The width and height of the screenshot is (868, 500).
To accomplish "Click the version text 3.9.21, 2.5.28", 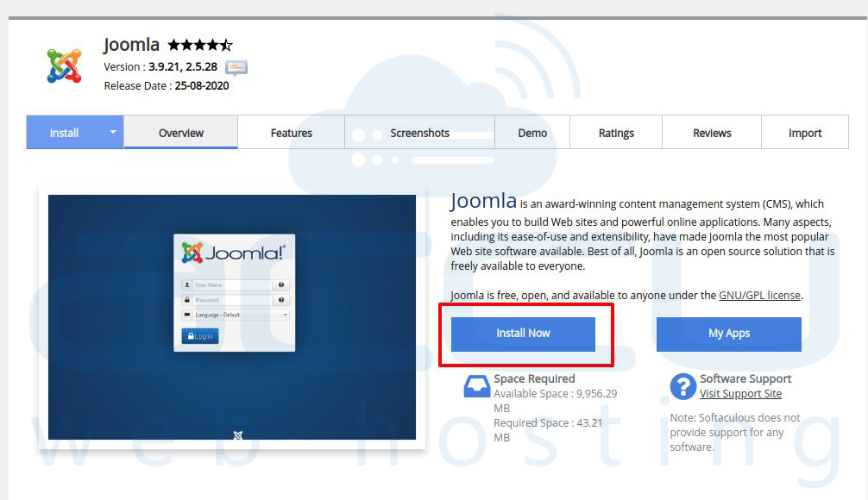I will pyautogui.click(x=183, y=67).
